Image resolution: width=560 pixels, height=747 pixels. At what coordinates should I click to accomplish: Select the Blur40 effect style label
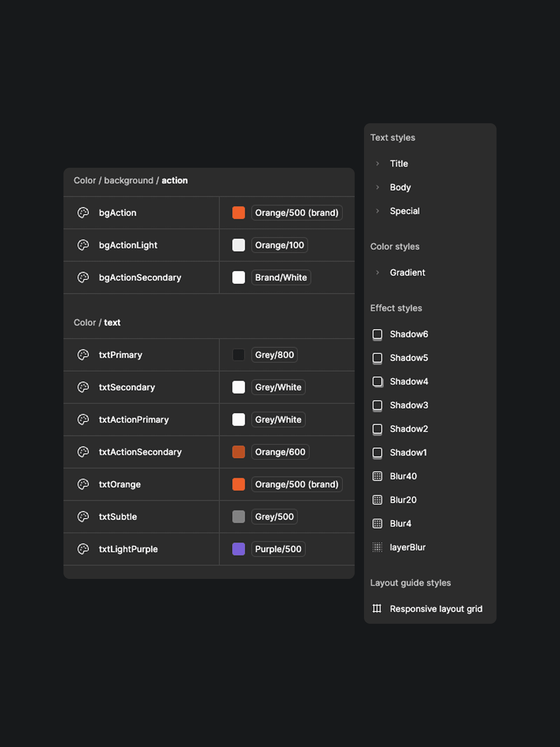pos(404,476)
